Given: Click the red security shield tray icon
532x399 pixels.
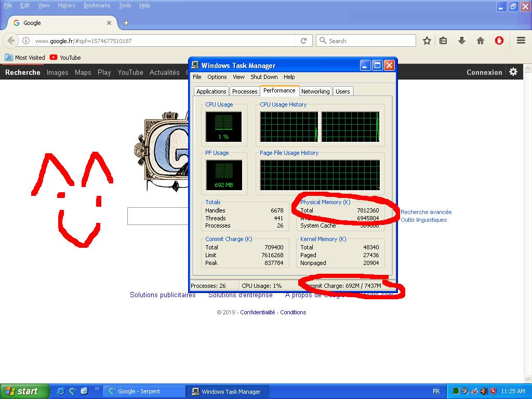Looking at the screenshot, I should (x=494, y=391).
